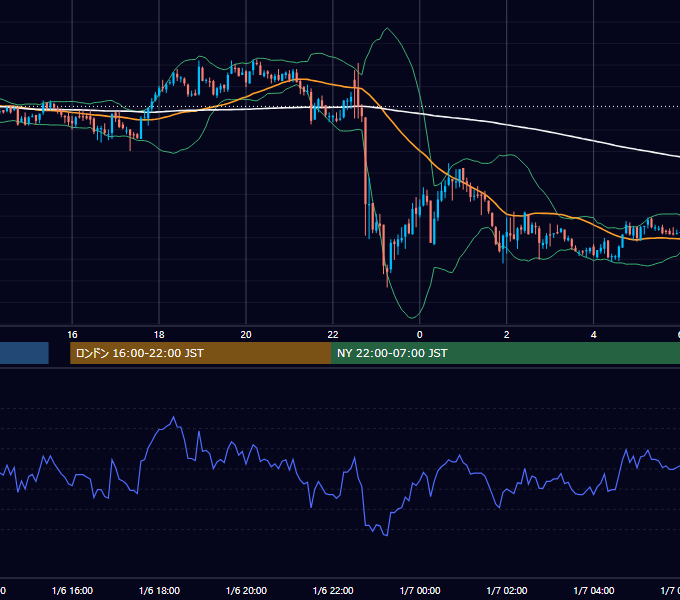Click the '1/7 00:00' date label on lower axis
Screen dimensions: 680x600
pos(419,590)
